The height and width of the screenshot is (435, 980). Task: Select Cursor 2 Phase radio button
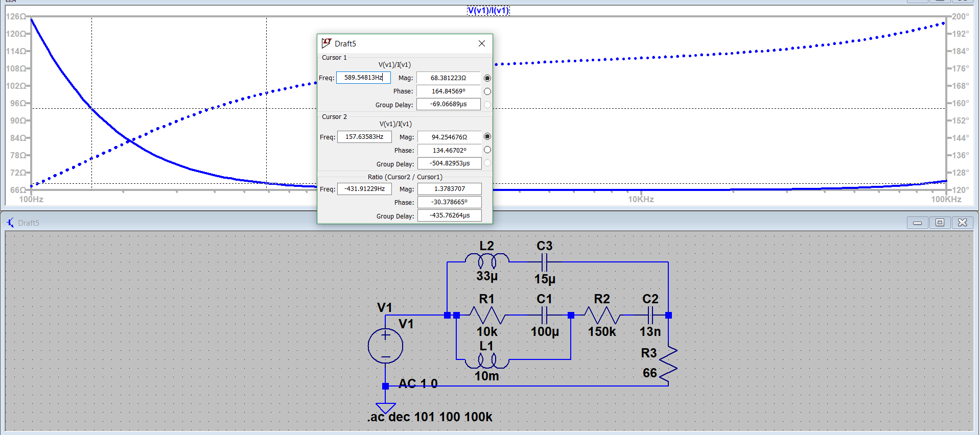tap(487, 150)
